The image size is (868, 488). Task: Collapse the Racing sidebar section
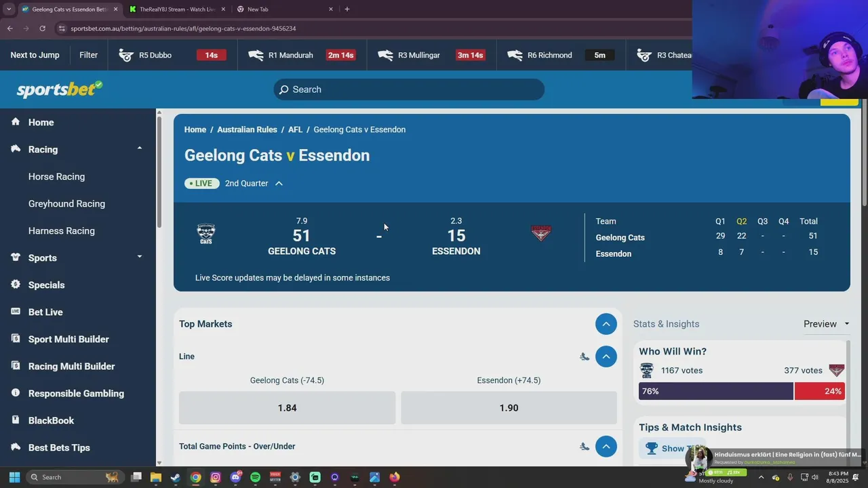tap(140, 148)
